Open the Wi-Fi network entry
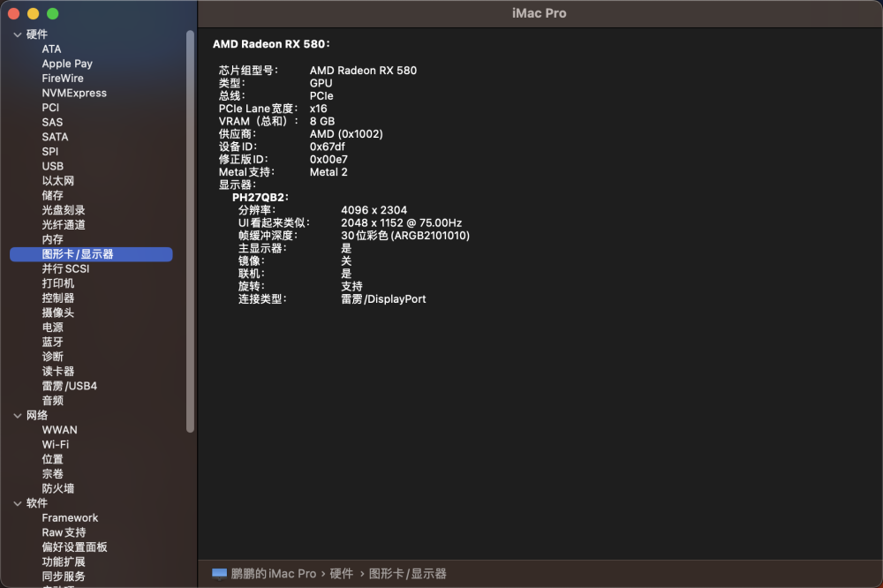Image resolution: width=883 pixels, height=588 pixels. [x=55, y=445]
